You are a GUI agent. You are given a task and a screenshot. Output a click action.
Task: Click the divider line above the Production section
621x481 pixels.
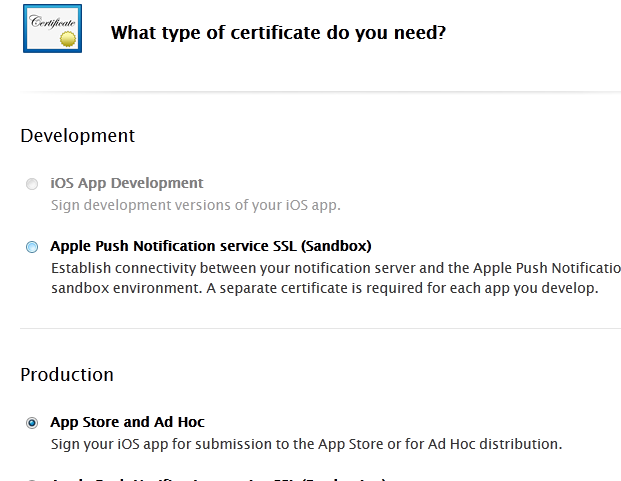point(320,328)
